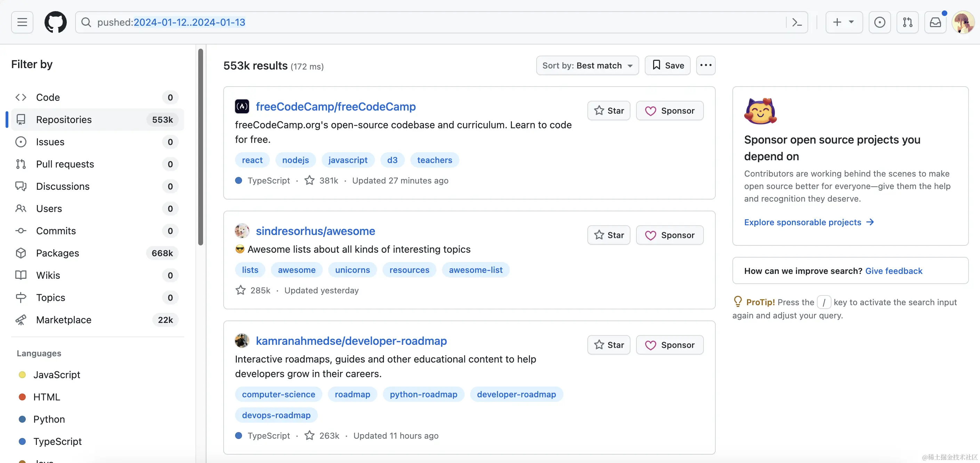Star the sindresorhus/awesome repository
The width and height of the screenshot is (980, 463).
(609, 235)
